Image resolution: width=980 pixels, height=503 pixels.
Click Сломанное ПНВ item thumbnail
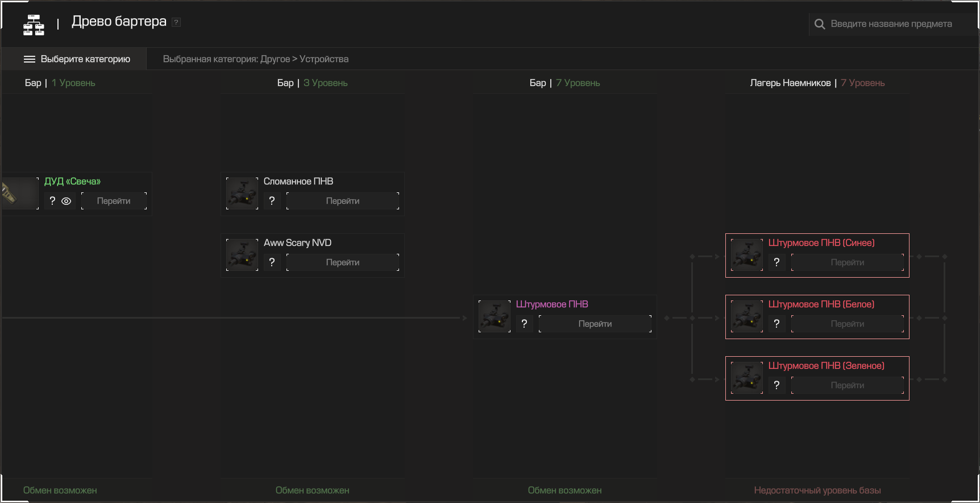point(242,193)
